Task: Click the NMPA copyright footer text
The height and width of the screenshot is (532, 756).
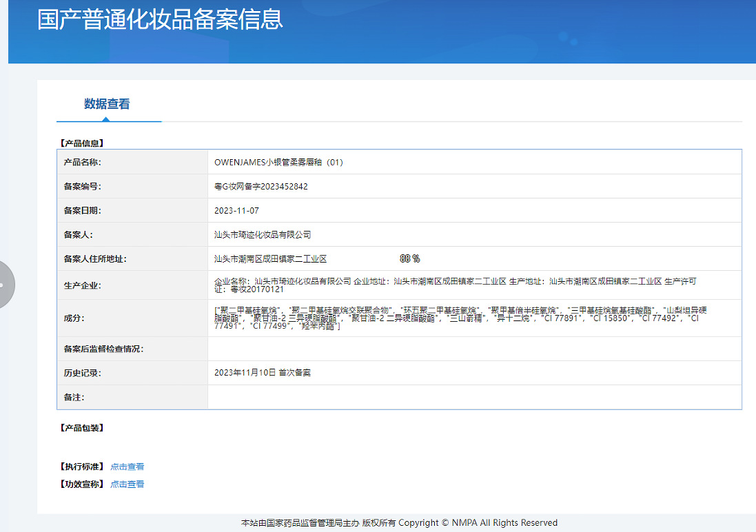Action: (x=399, y=522)
